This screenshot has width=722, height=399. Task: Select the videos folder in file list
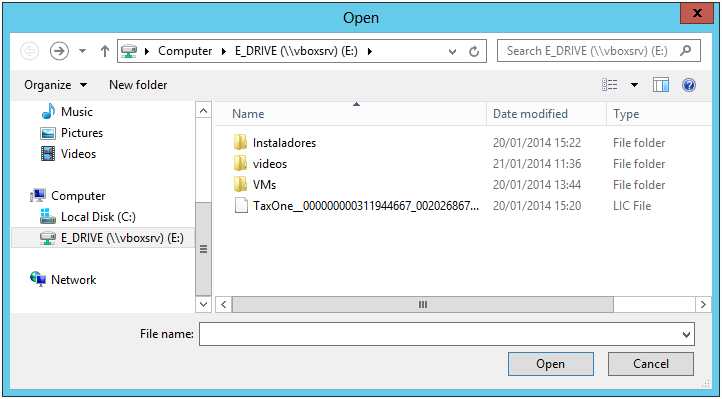270,164
